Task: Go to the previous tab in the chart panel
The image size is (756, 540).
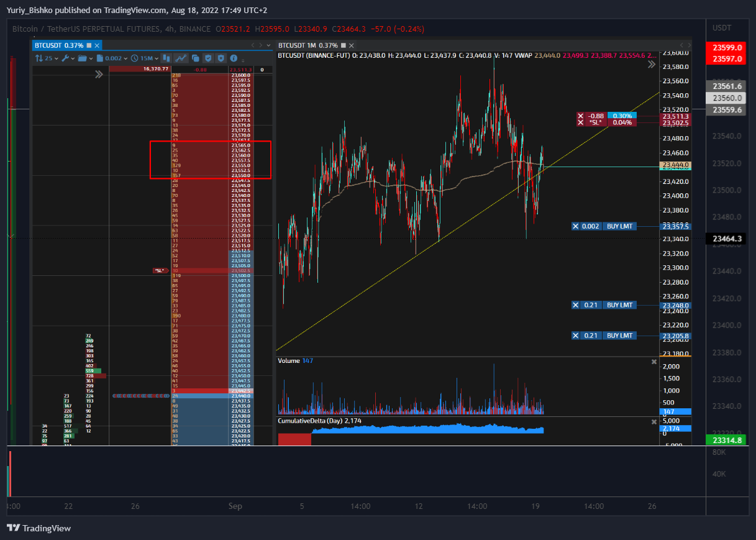Action: pos(681,45)
